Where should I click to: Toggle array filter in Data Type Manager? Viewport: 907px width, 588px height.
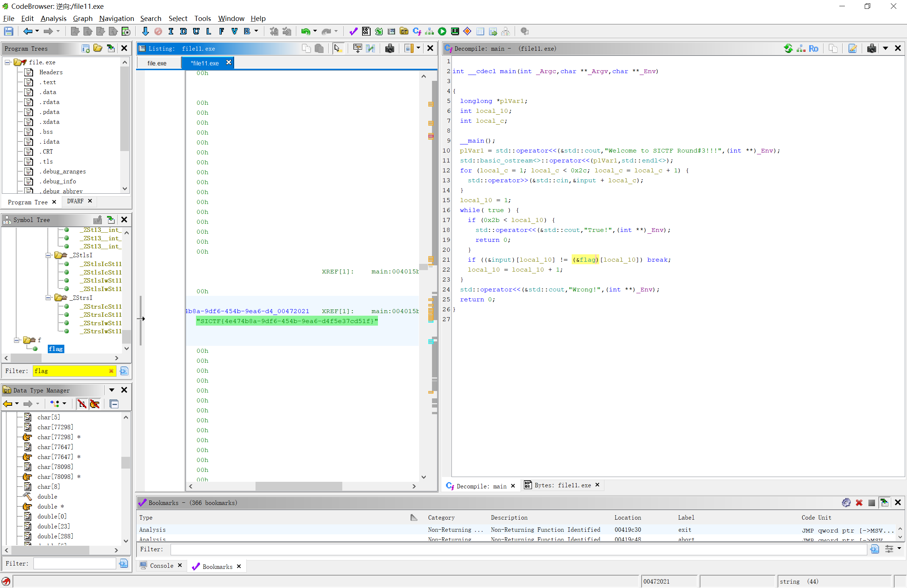point(82,404)
